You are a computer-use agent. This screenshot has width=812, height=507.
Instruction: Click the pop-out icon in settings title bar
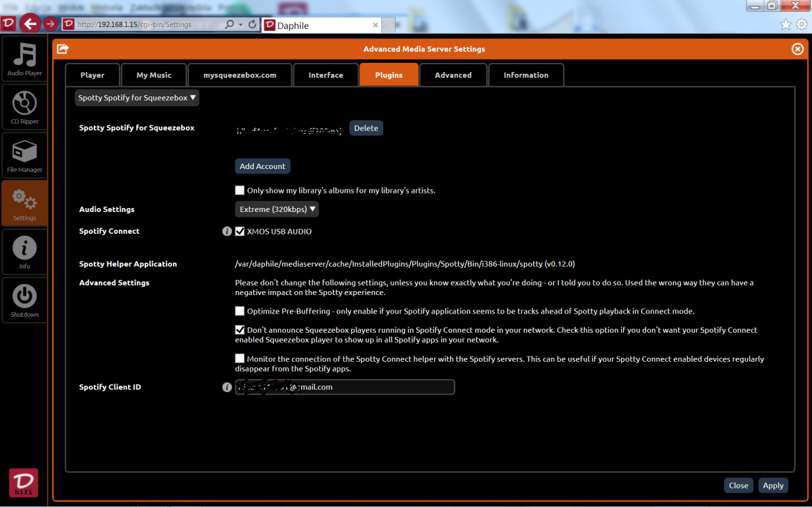63,49
